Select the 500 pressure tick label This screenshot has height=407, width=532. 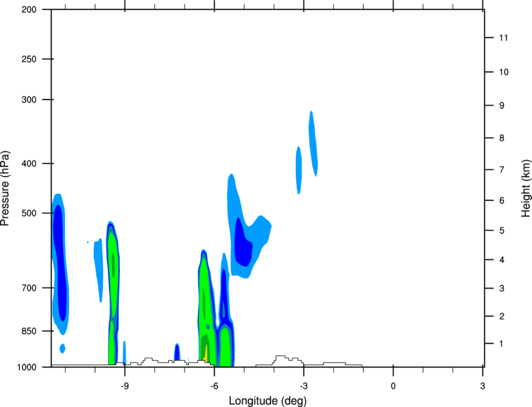pyautogui.click(x=29, y=213)
